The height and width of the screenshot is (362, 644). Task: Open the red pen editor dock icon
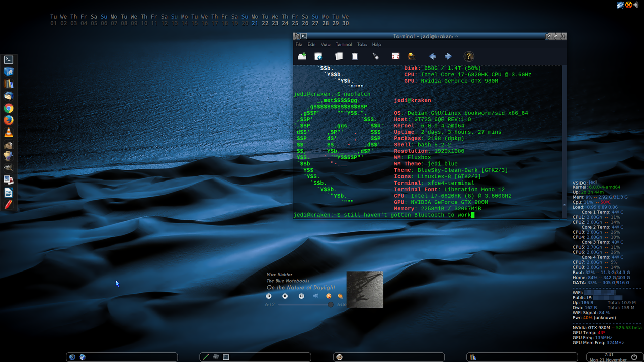point(8,205)
